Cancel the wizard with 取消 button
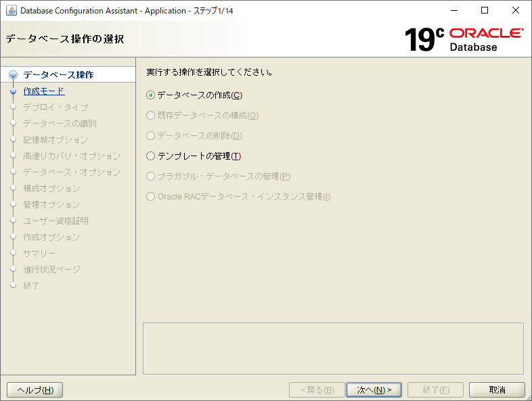Screen dimensions: 532x401 click(x=497, y=390)
